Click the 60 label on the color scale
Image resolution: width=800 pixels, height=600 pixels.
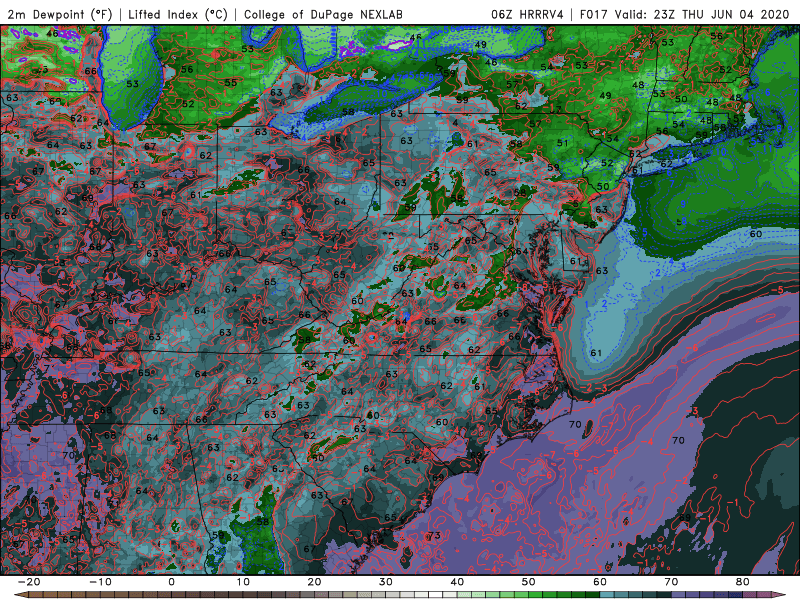pos(600,582)
